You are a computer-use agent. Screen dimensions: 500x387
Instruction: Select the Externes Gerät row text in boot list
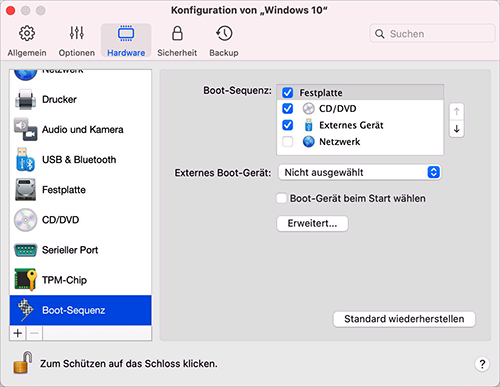[x=351, y=125]
